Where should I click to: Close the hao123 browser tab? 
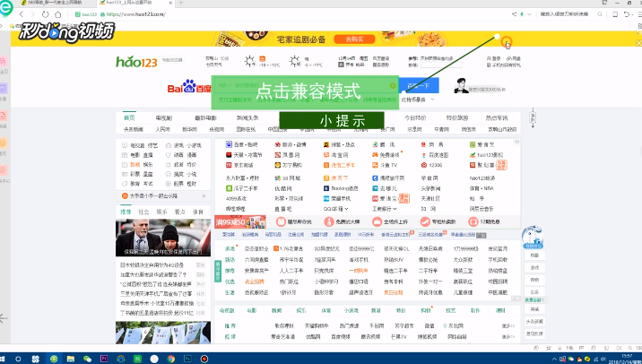click(x=170, y=3)
